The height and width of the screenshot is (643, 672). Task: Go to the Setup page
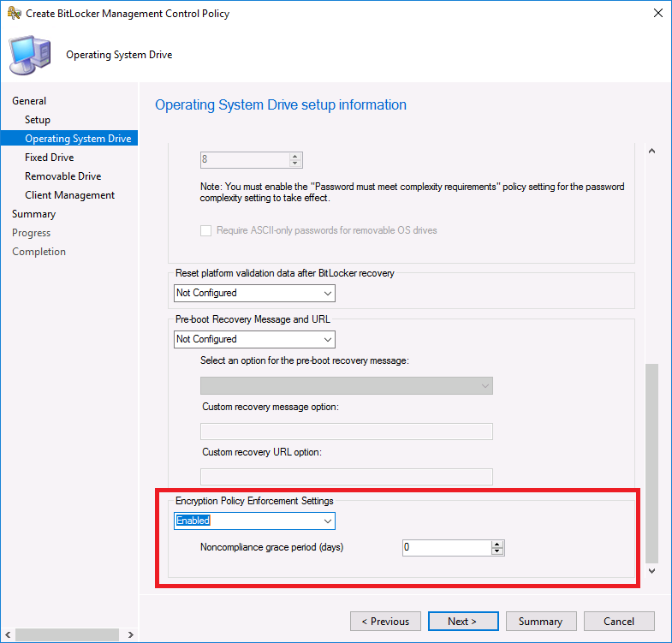coord(38,120)
